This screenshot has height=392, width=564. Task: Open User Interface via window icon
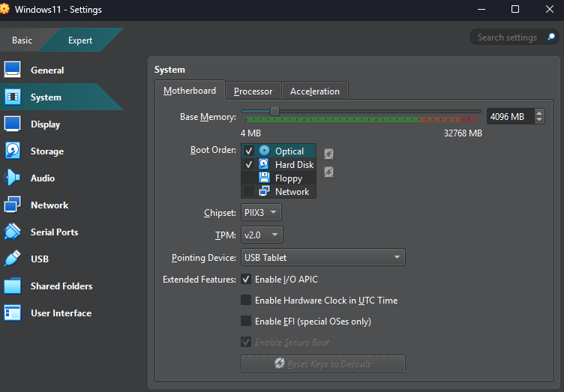coord(12,313)
